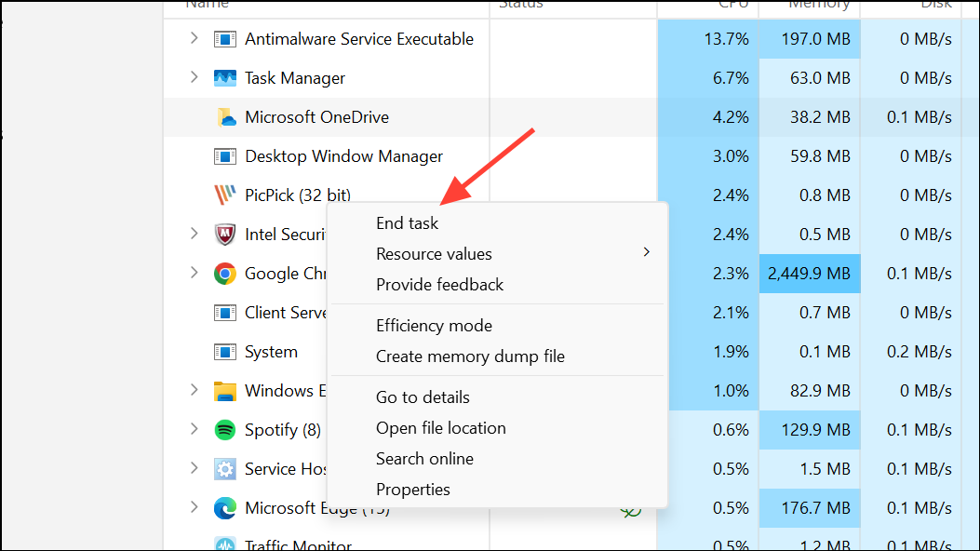Choose Create memory dump file
Screen dimensions: 980x551
470,356
